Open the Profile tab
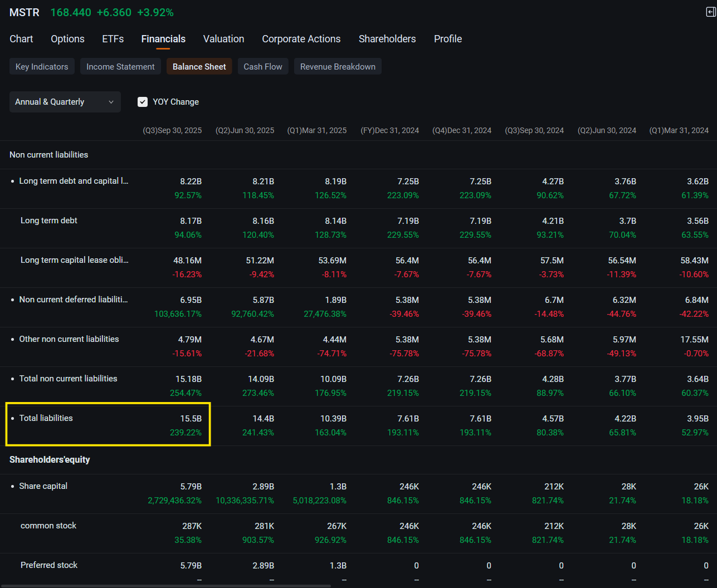 coord(448,39)
